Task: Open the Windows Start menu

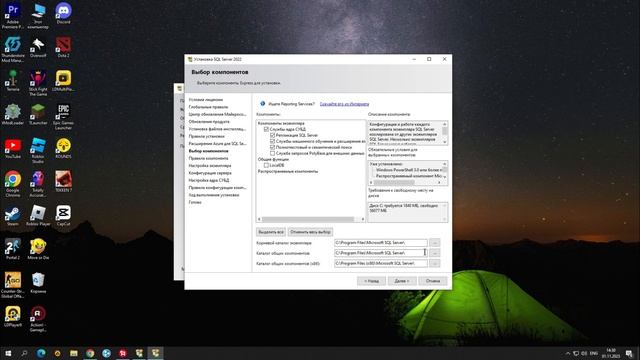Action: tap(8, 353)
